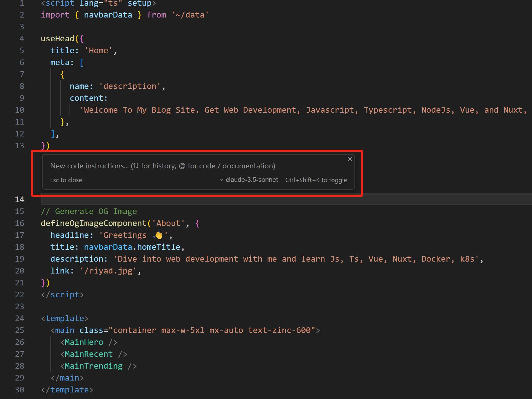
Task: Click the MainHero component tag
Action: click(84, 342)
